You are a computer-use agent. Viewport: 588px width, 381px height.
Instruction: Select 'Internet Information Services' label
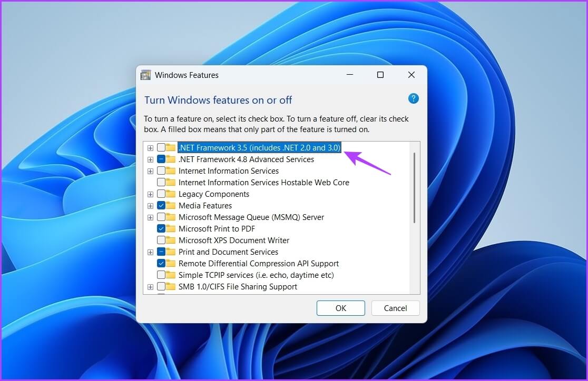229,171
